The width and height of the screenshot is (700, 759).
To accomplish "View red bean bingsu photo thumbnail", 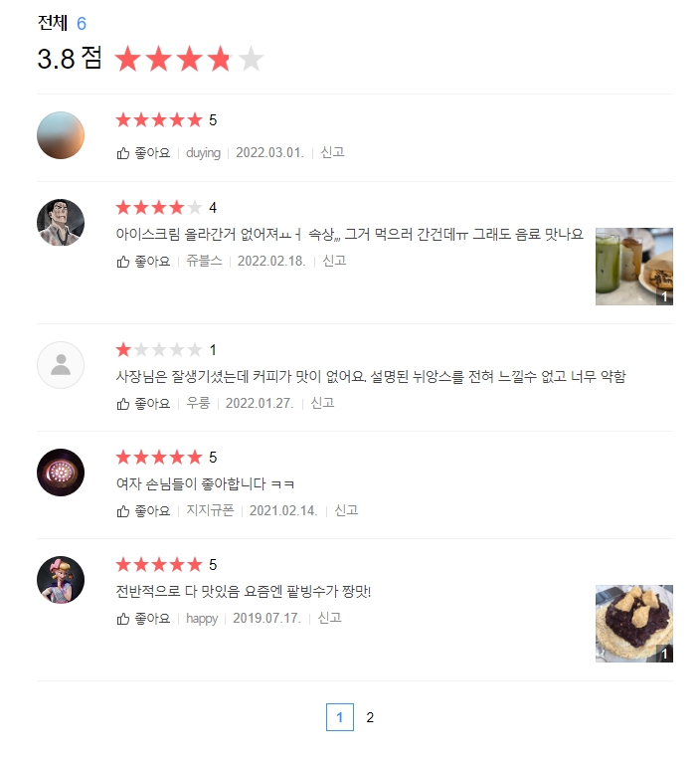I will pyautogui.click(x=634, y=624).
